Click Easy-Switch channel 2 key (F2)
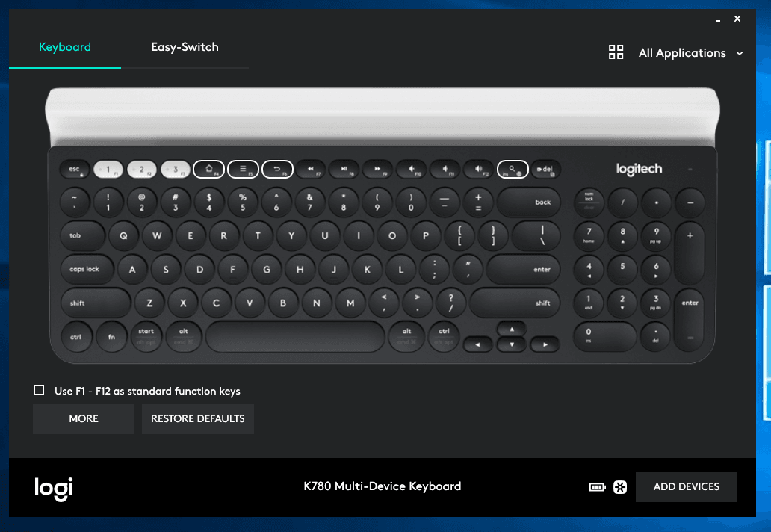This screenshot has width=771, height=532. [142, 170]
